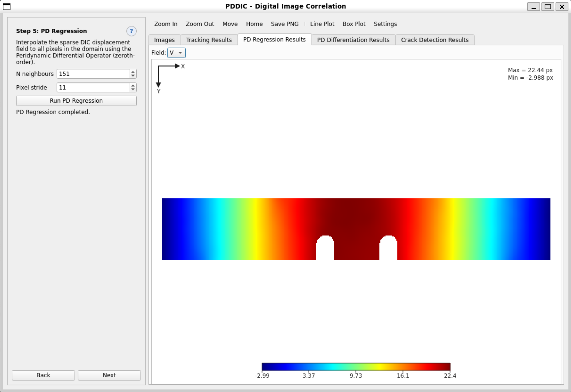Decrease Pixel stride with down arrow
Viewport: 571px width, 392px height.
pos(133,90)
